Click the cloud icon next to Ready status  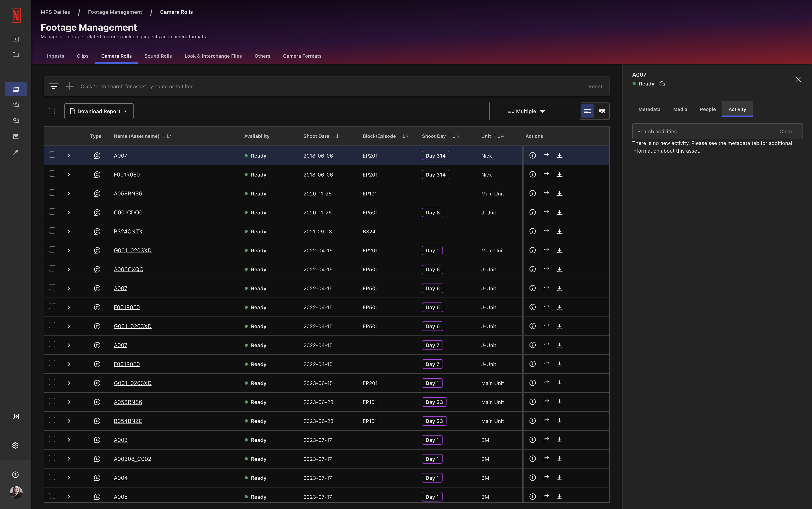click(x=662, y=84)
